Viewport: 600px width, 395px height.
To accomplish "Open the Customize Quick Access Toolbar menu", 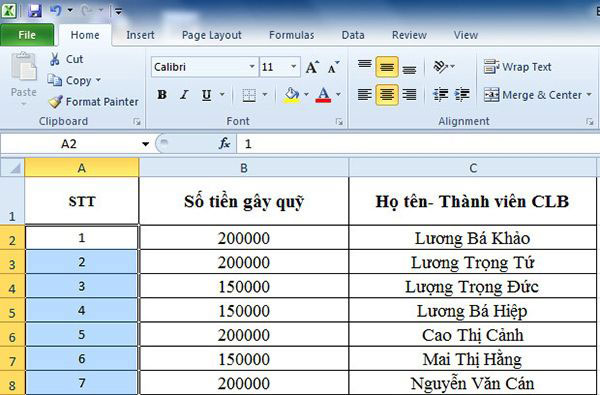I will (118, 11).
